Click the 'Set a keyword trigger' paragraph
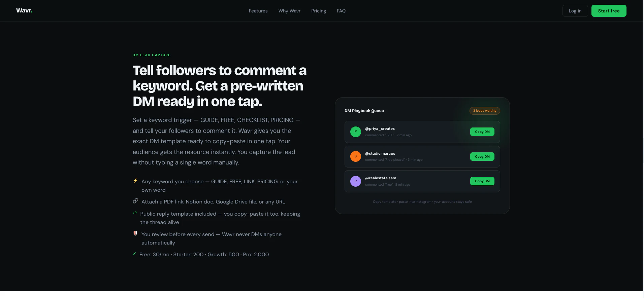Screen dimensions: 644x298 217,141
